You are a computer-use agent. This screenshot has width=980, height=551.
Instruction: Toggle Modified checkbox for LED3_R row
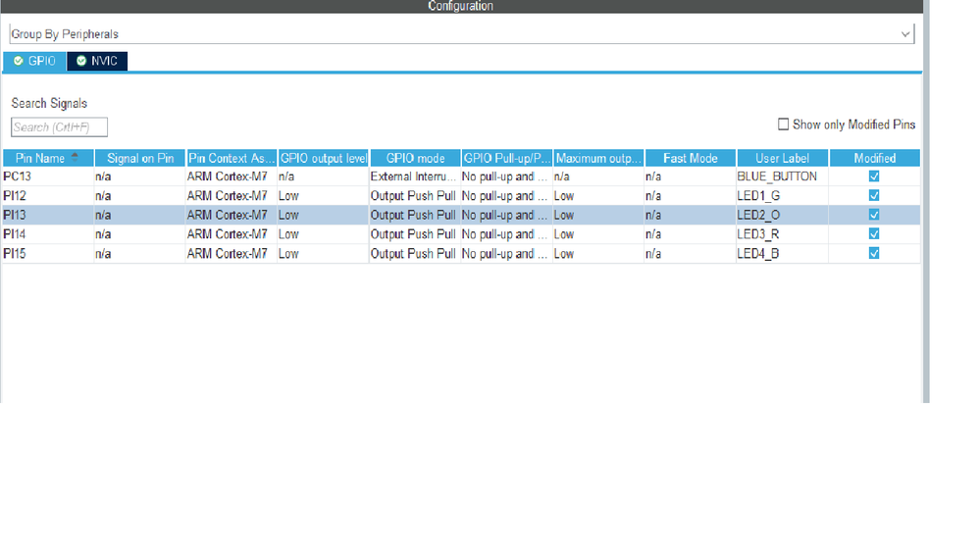874,234
